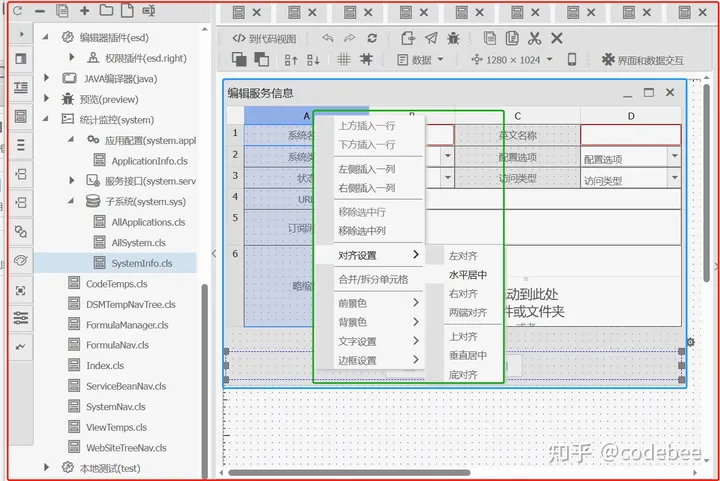720x481 pixels.
Task: Expand the JAVA编译器(java) tree node
Action: click(47, 78)
